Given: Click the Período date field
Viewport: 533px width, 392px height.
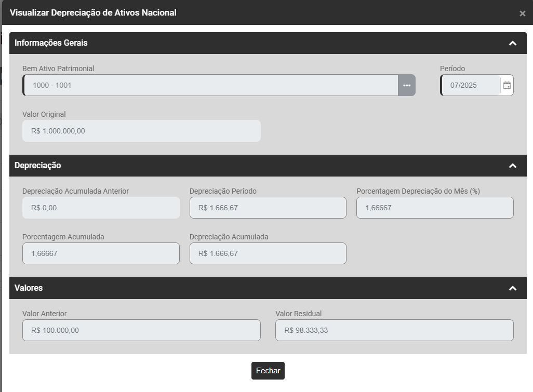Looking at the screenshot, I should [x=471, y=85].
